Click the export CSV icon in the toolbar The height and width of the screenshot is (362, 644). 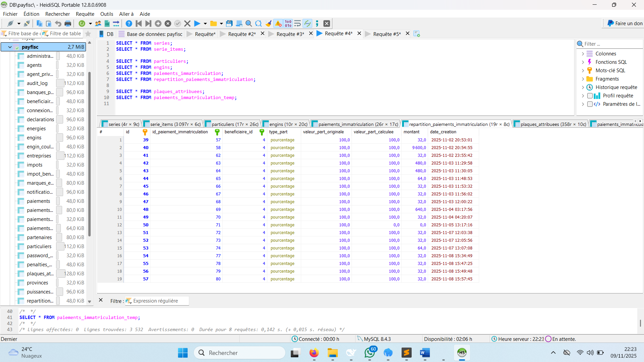point(107,24)
